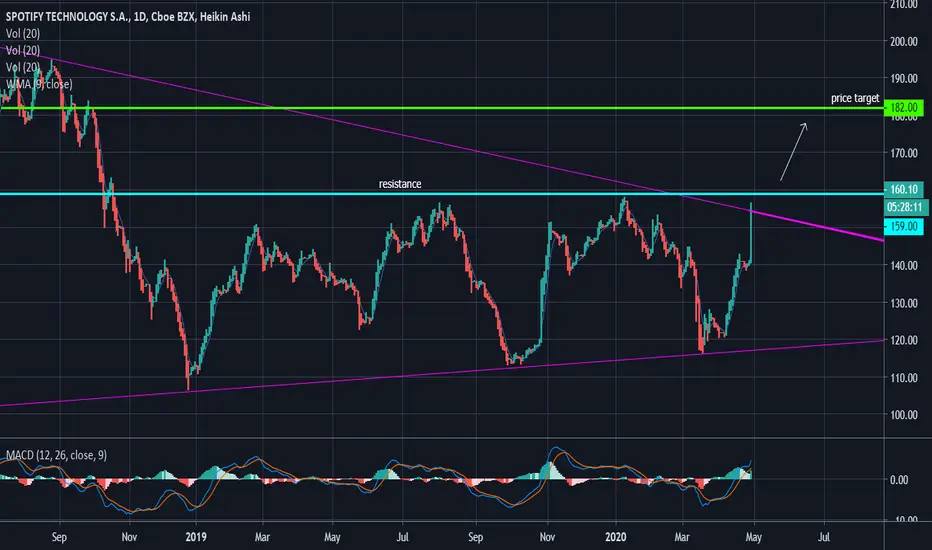Click the 'price target' text annotation
This screenshot has width=932, height=550.
coord(855,98)
